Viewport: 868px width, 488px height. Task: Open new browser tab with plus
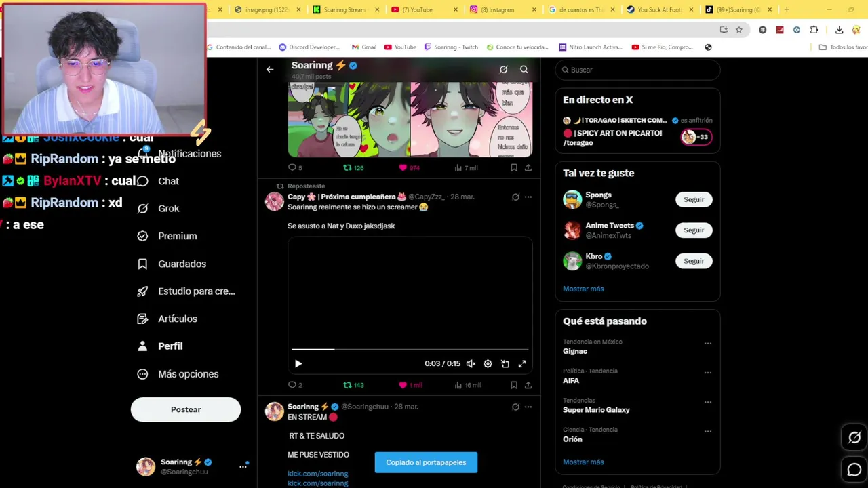(x=787, y=9)
